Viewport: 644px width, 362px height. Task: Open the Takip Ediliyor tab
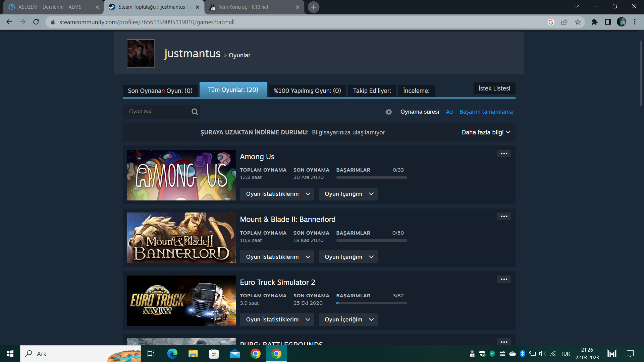(x=372, y=91)
